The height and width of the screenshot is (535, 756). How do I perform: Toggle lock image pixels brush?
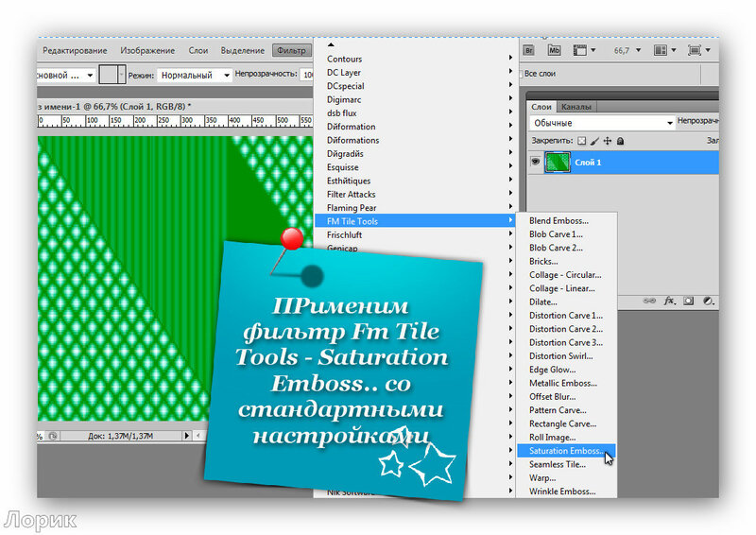click(x=594, y=141)
